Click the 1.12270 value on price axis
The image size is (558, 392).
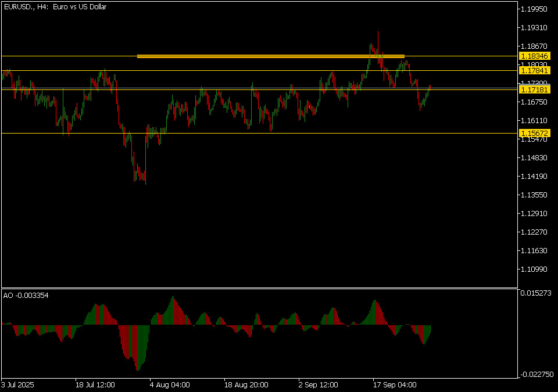(x=534, y=232)
